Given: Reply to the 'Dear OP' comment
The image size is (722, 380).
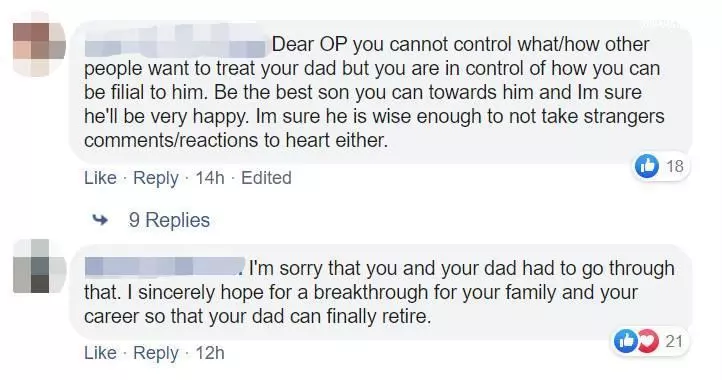Looking at the screenshot, I should click(156, 178).
